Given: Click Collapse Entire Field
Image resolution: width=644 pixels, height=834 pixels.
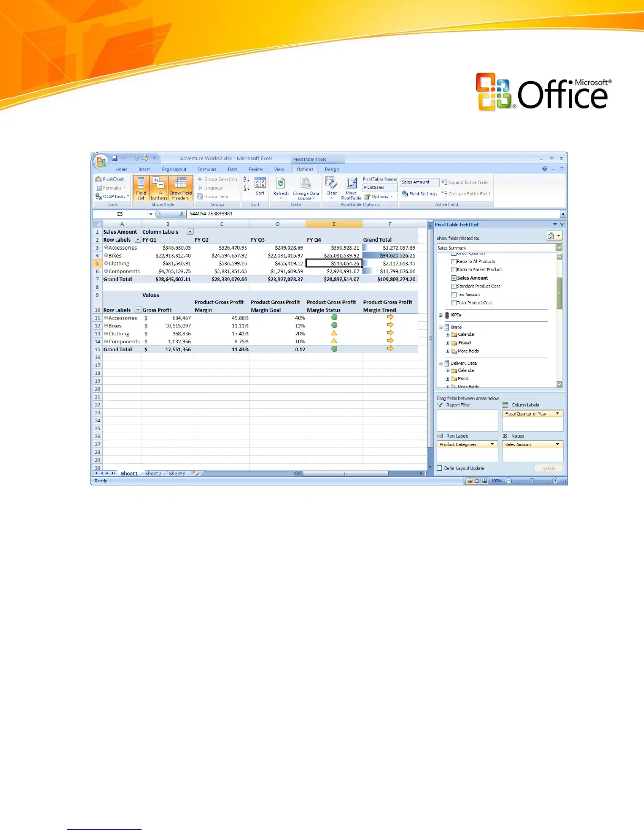Looking at the screenshot, I should point(466,194).
